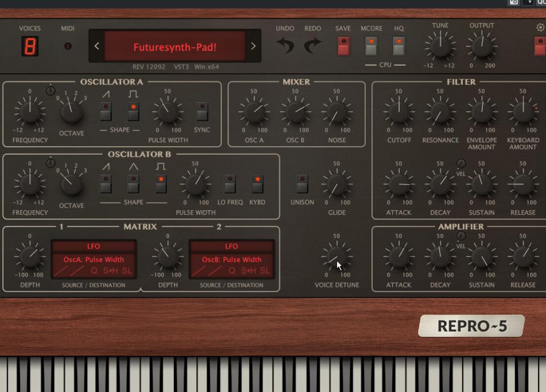The image size is (546, 392).
Task: Click the Mixer OSC A knob
Action: click(254, 111)
